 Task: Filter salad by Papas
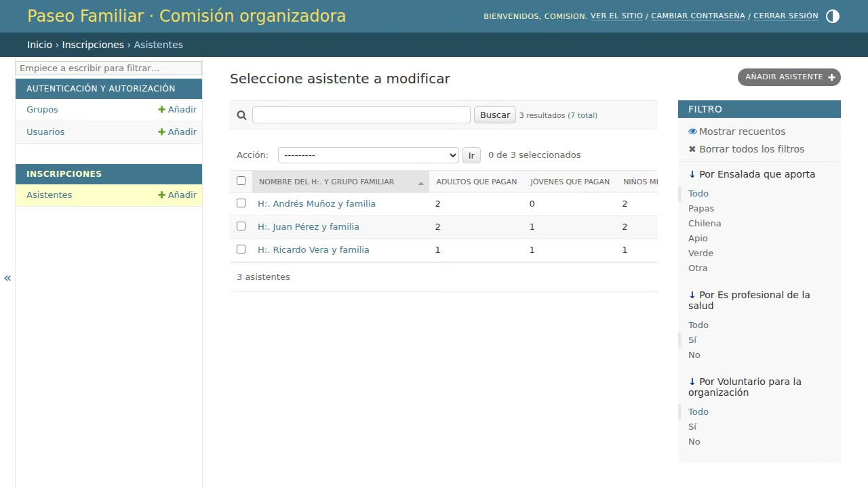pos(701,208)
